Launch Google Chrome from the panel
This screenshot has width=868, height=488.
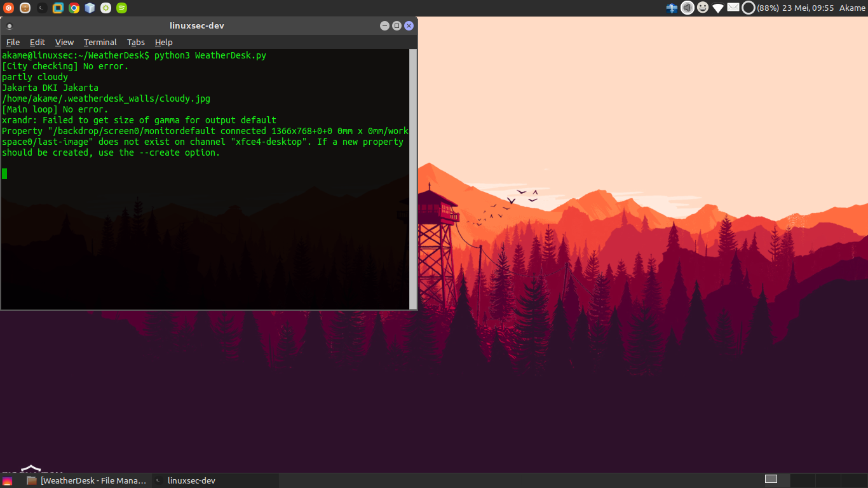pos(74,8)
